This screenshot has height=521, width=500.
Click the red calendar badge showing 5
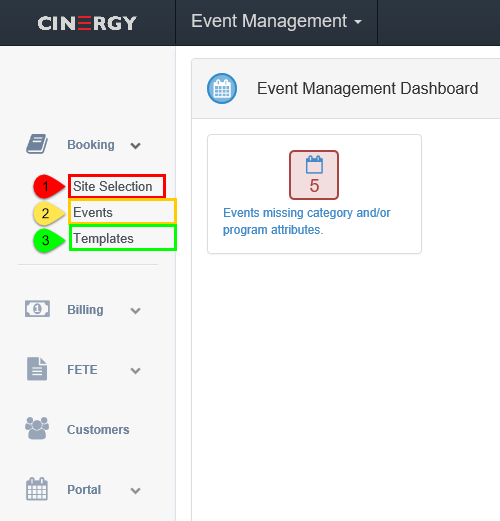click(314, 175)
